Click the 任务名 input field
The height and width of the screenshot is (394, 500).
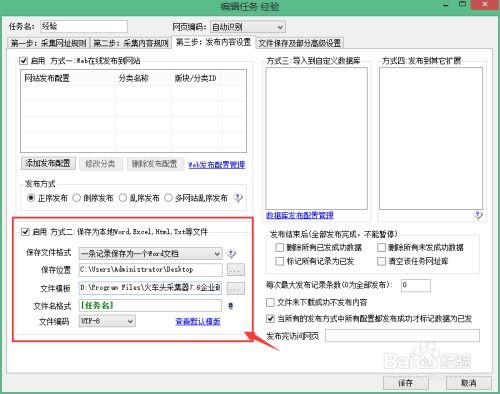[x=84, y=26]
